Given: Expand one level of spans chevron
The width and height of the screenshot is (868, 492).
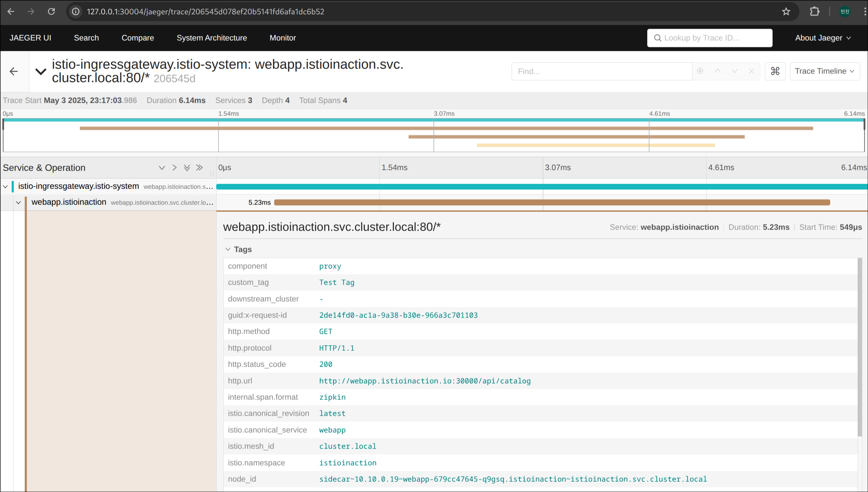Looking at the screenshot, I should (x=162, y=168).
